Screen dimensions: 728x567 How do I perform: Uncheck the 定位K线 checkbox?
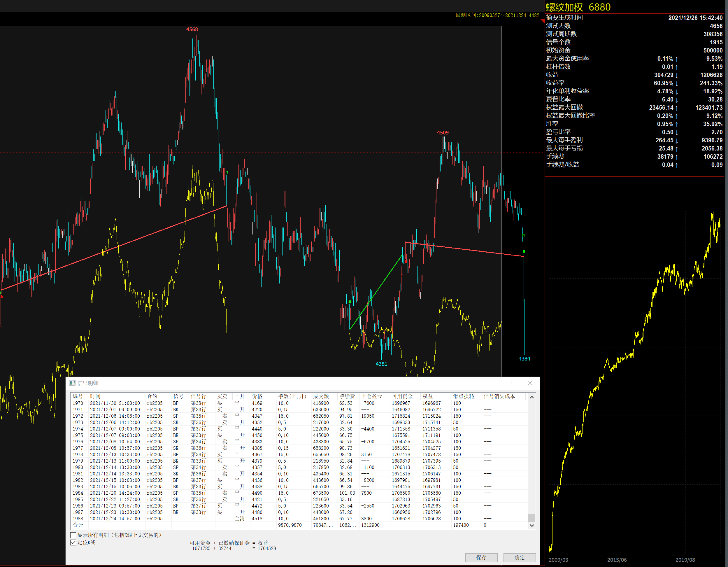tap(73, 543)
